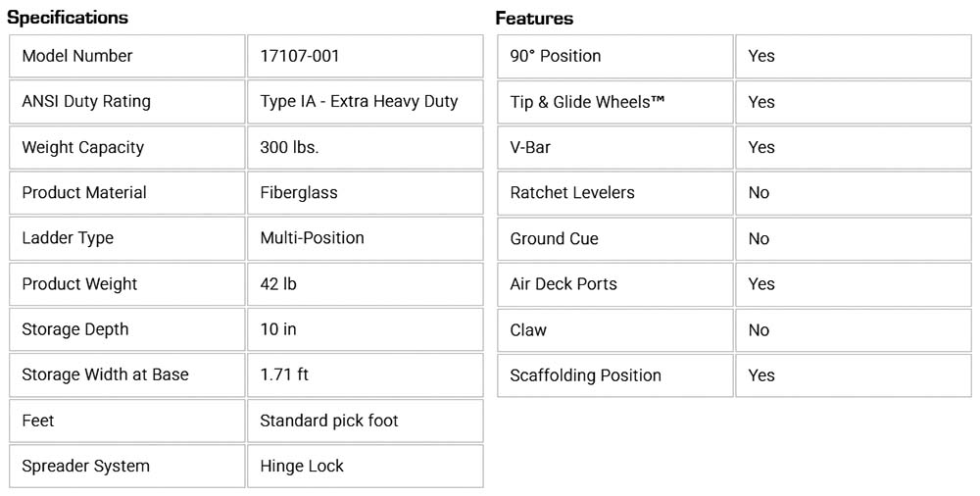Click the Features heading
The width and height of the screenshot is (980, 496).
(534, 19)
